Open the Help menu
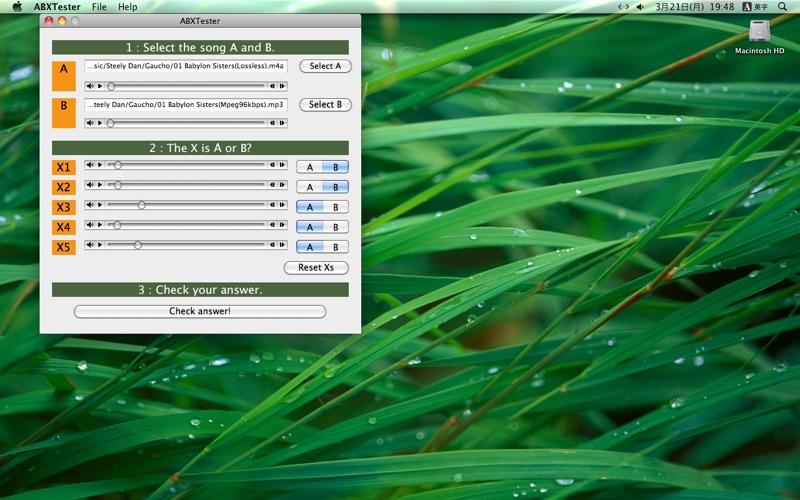800x500 pixels. pyautogui.click(x=128, y=7)
